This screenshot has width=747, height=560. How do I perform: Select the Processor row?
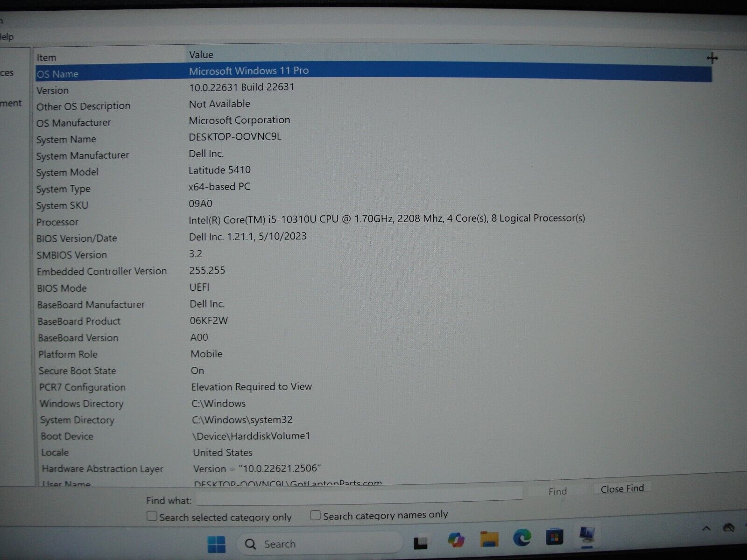coord(373,220)
